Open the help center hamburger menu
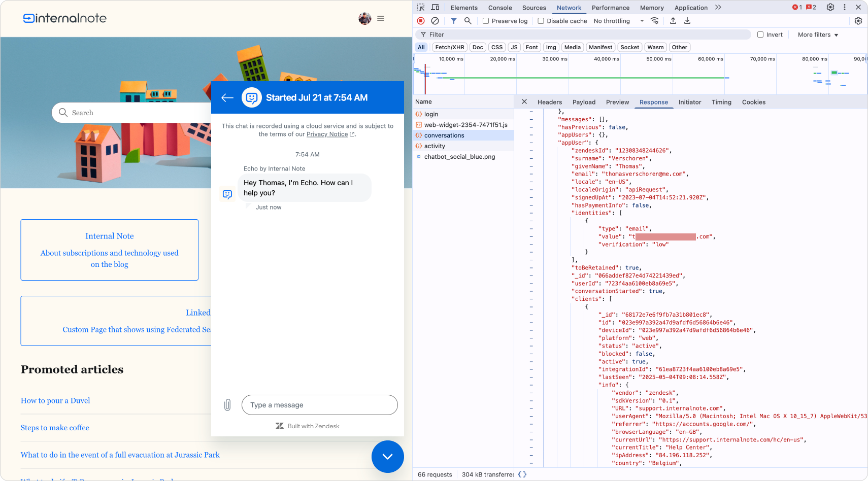The width and height of the screenshot is (868, 481). click(x=381, y=18)
